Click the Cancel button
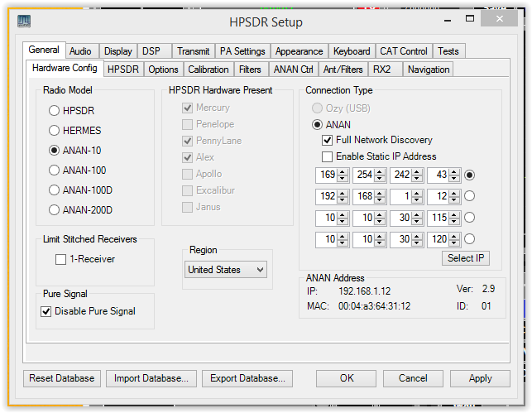 [413, 378]
